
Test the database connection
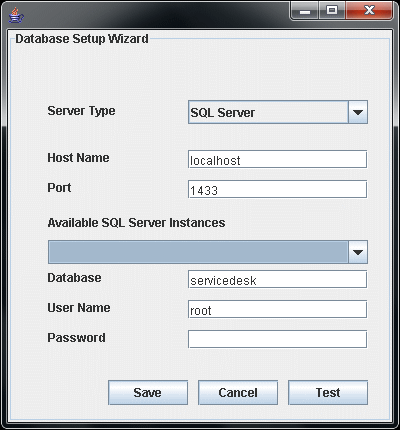(x=328, y=393)
